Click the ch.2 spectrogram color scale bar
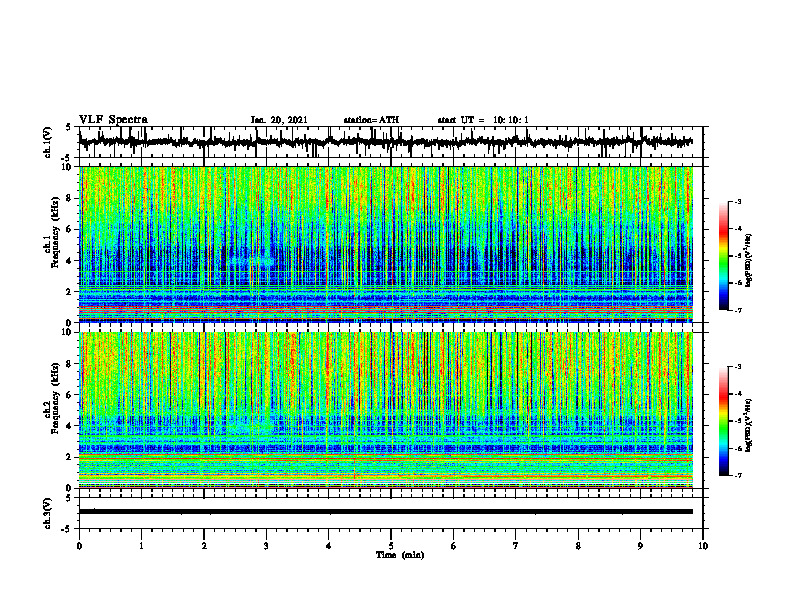 pos(724,421)
